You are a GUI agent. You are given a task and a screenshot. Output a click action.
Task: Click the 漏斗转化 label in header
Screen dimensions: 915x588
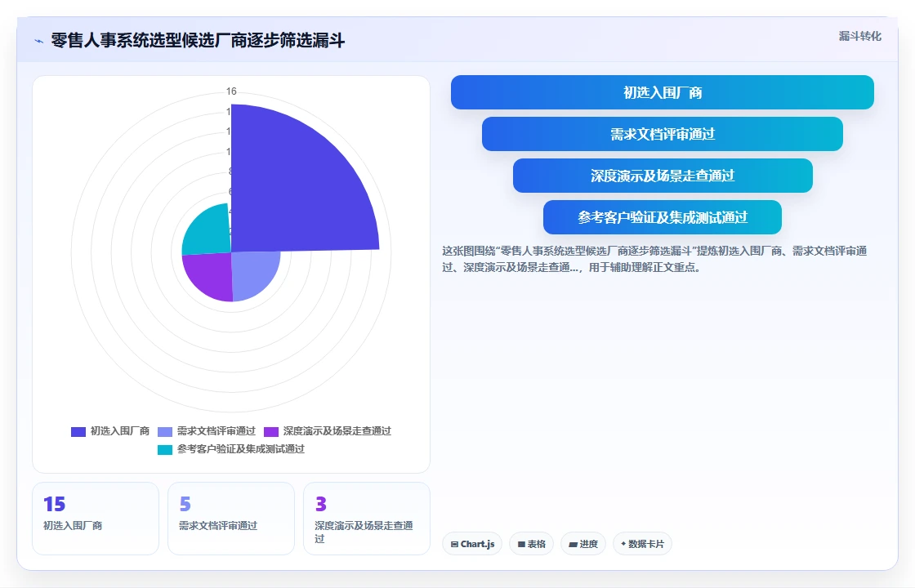click(x=860, y=36)
